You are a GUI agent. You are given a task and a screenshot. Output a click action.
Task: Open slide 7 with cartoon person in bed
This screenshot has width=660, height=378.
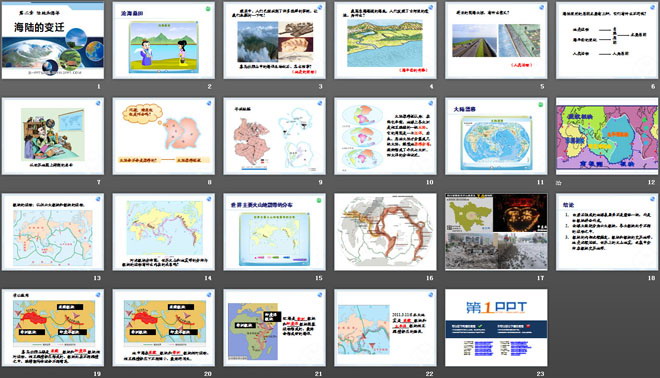click(53, 136)
